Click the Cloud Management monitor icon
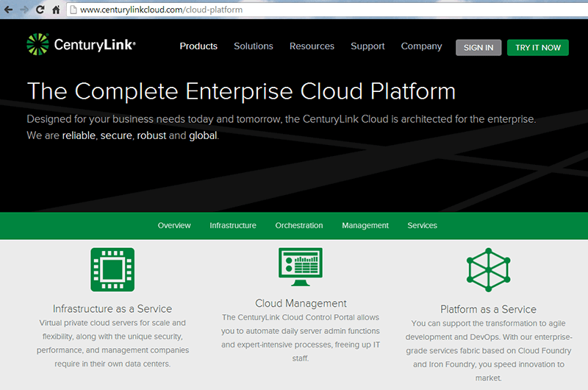This screenshot has width=588, height=390. click(301, 266)
